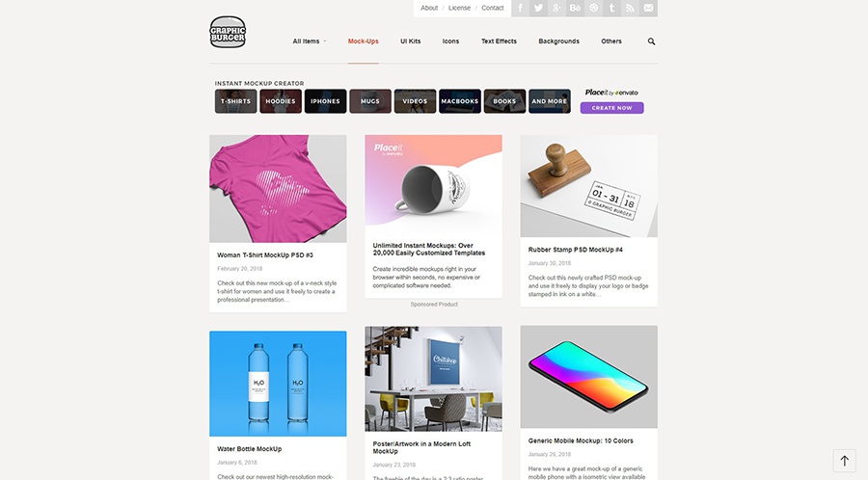The width and height of the screenshot is (868, 480).
Task: Open the Behance social icon
Action: tap(575, 9)
